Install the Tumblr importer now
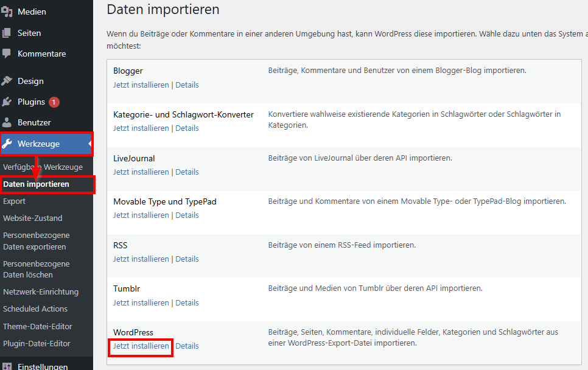Screen dimensions: 588x370 [x=141, y=303]
